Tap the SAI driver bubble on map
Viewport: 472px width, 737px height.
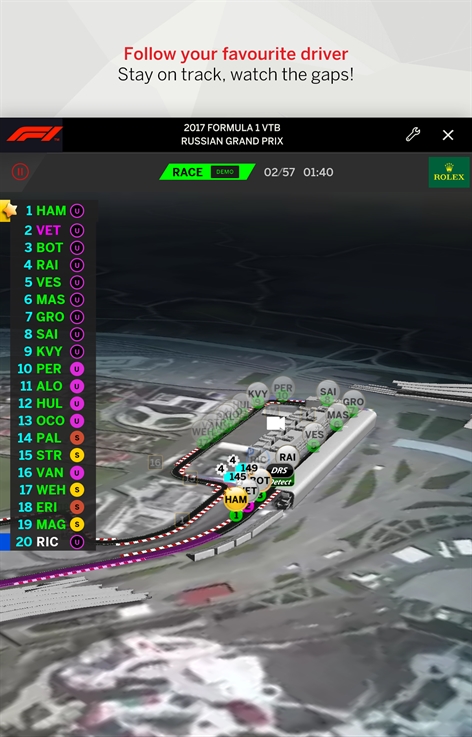coord(328,391)
